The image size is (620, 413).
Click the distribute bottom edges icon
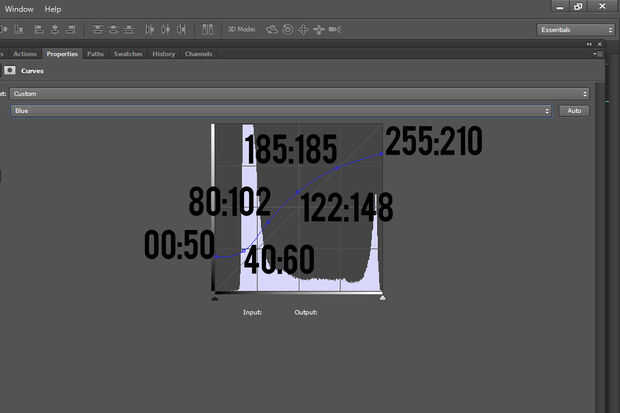click(129, 29)
